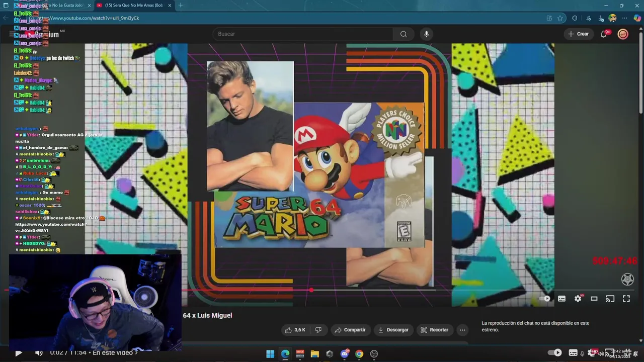The width and height of the screenshot is (644, 362).
Task: Open browser extensions puzzle icon
Action: [575, 18]
